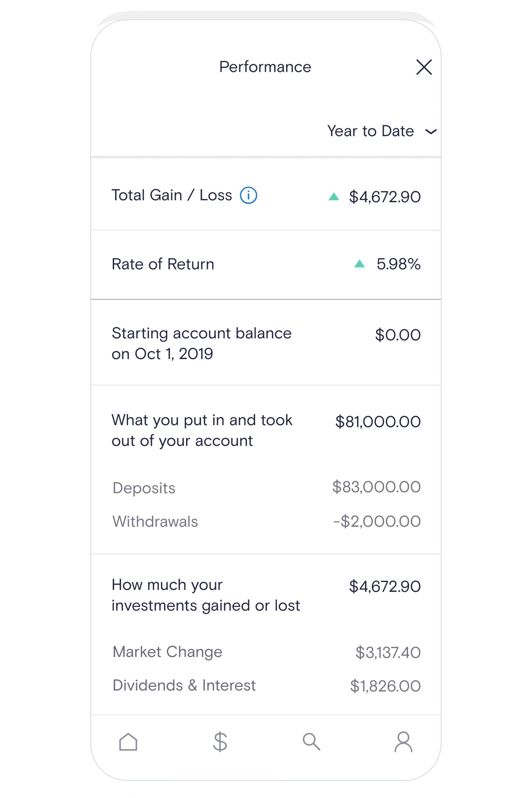Viewport: 532px width, 798px height.
Task: Click the Performance page title
Action: [x=265, y=67]
